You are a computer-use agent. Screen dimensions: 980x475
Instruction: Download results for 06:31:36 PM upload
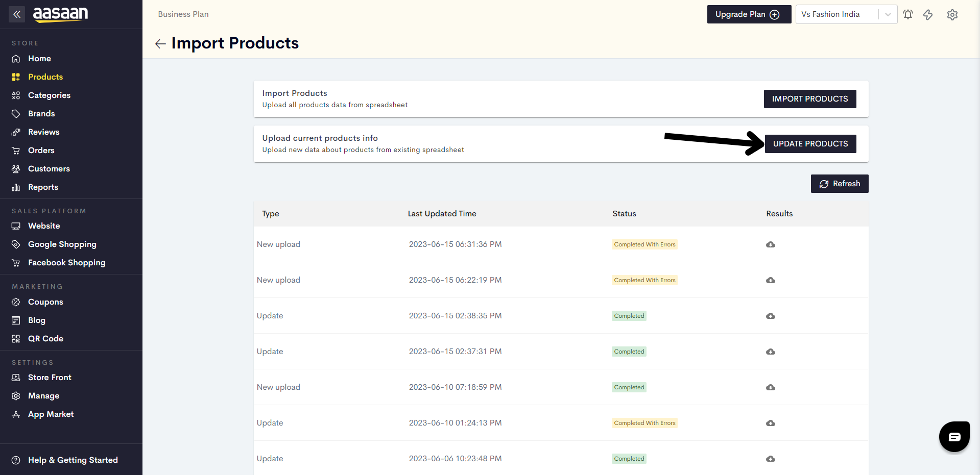(771, 244)
